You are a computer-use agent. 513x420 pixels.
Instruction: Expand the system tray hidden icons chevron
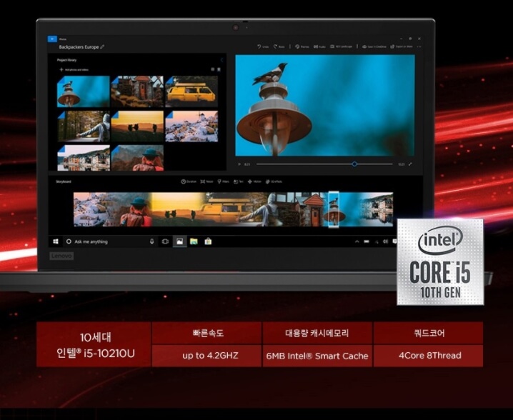pyautogui.click(x=357, y=241)
